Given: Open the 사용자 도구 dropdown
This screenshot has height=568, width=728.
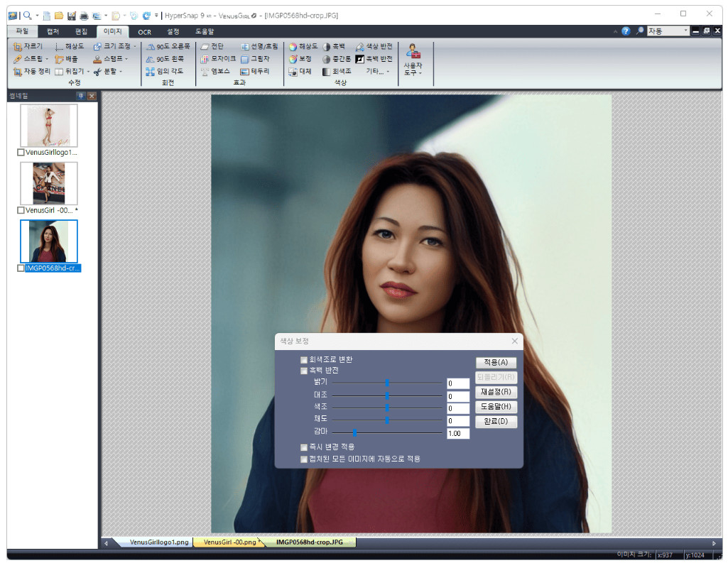Looking at the screenshot, I should coord(413,68).
